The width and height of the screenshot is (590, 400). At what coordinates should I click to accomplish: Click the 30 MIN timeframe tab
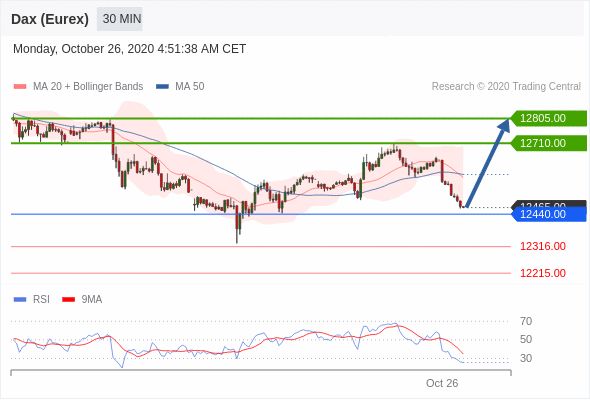[x=120, y=19]
